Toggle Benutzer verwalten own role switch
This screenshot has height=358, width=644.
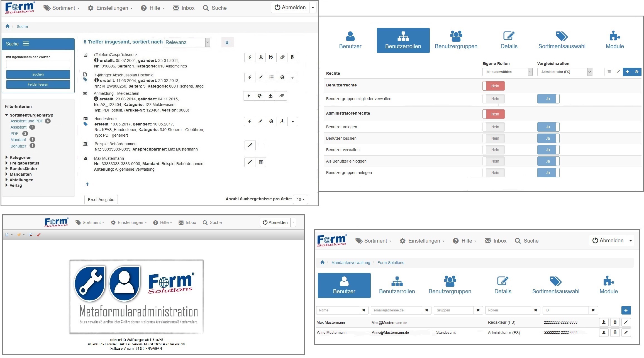tap(493, 150)
